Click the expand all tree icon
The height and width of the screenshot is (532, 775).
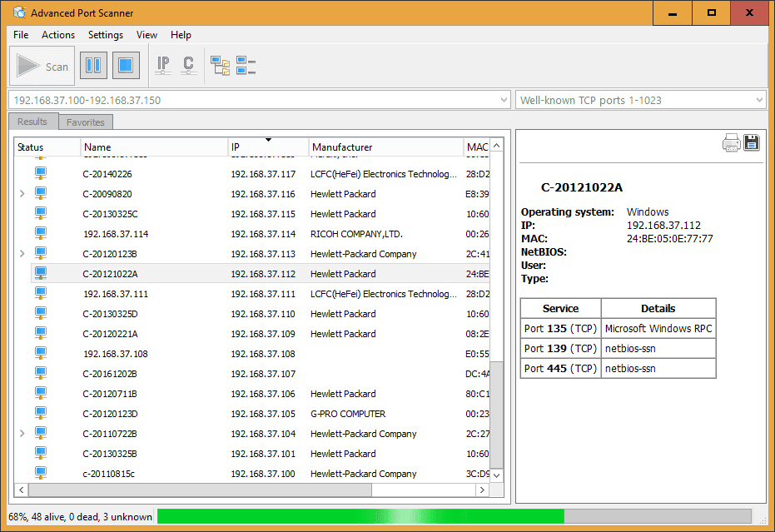220,66
